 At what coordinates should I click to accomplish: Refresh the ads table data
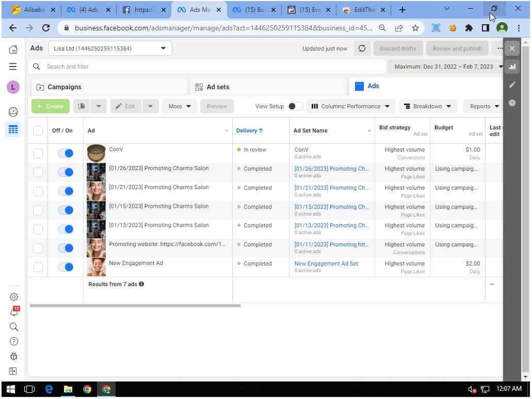[362, 48]
